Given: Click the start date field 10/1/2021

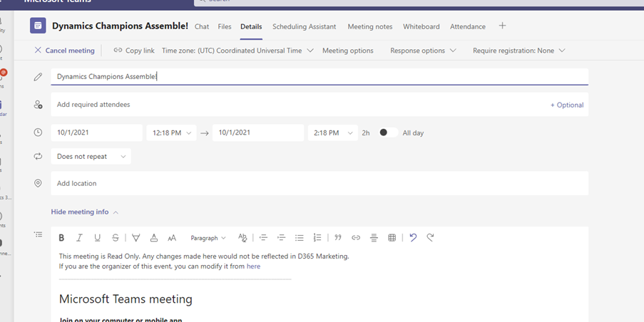Looking at the screenshot, I should tap(96, 133).
